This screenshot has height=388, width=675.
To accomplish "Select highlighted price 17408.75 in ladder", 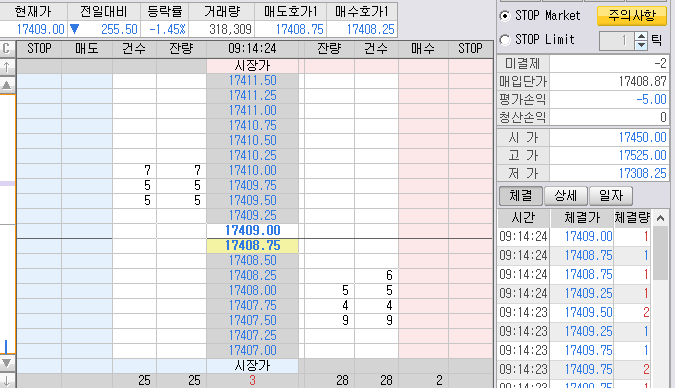I will 252,246.
